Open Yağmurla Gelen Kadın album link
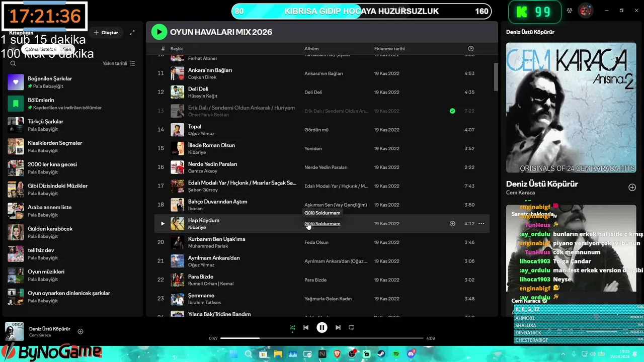 [328, 299]
